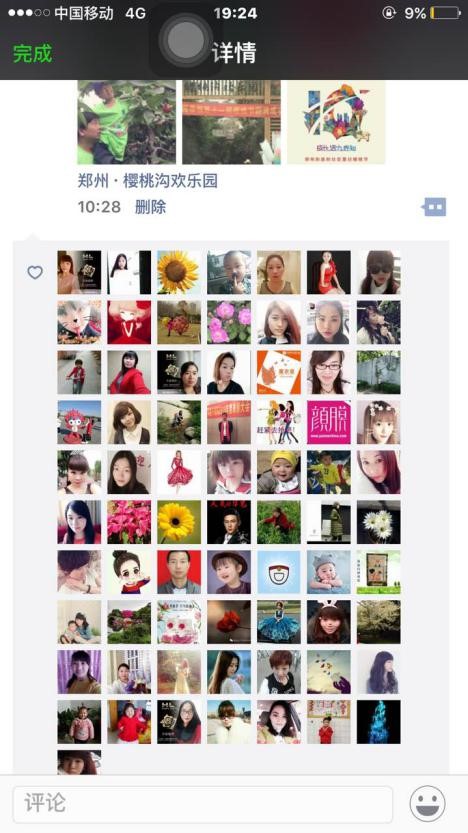This screenshot has width=468, height=833.
Task: Tap the green 完成 button
Action: pos(32,53)
